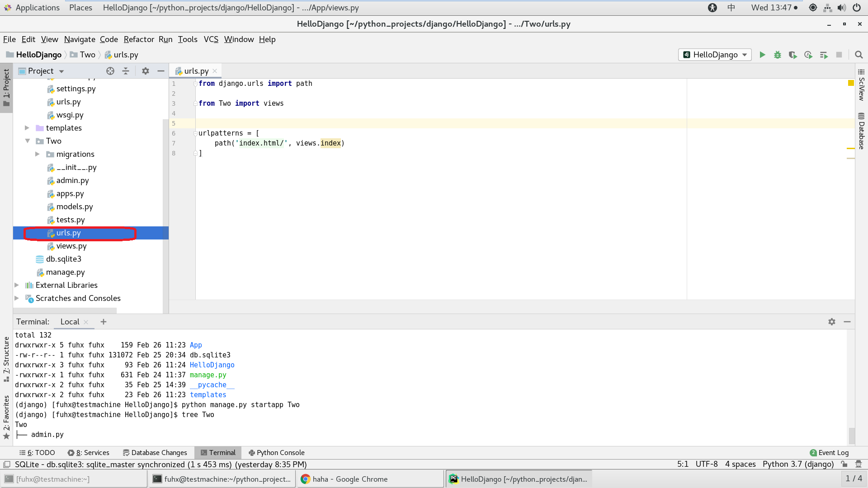Open views.py in the Two folder

[x=71, y=246]
